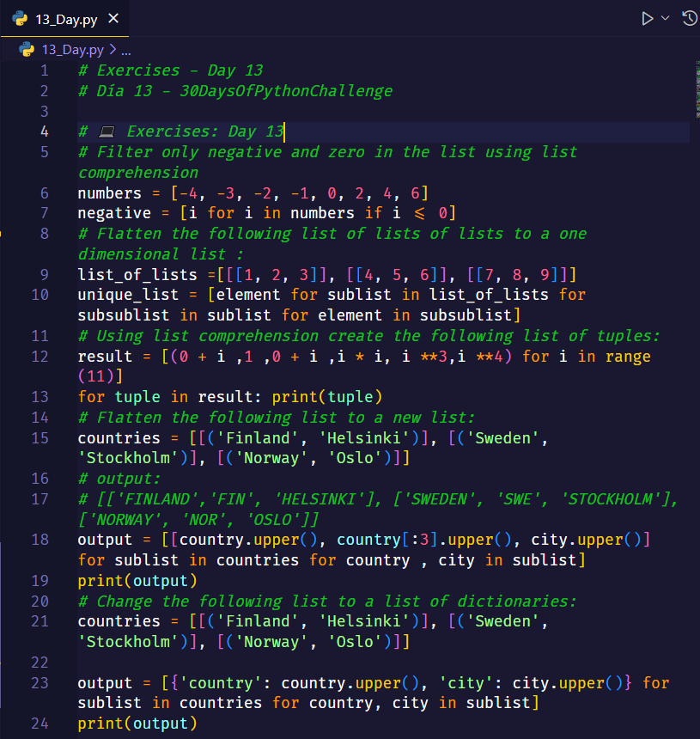This screenshot has height=739, width=700.
Task: Click line number 24 in the gutter
Action: coord(40,724)
